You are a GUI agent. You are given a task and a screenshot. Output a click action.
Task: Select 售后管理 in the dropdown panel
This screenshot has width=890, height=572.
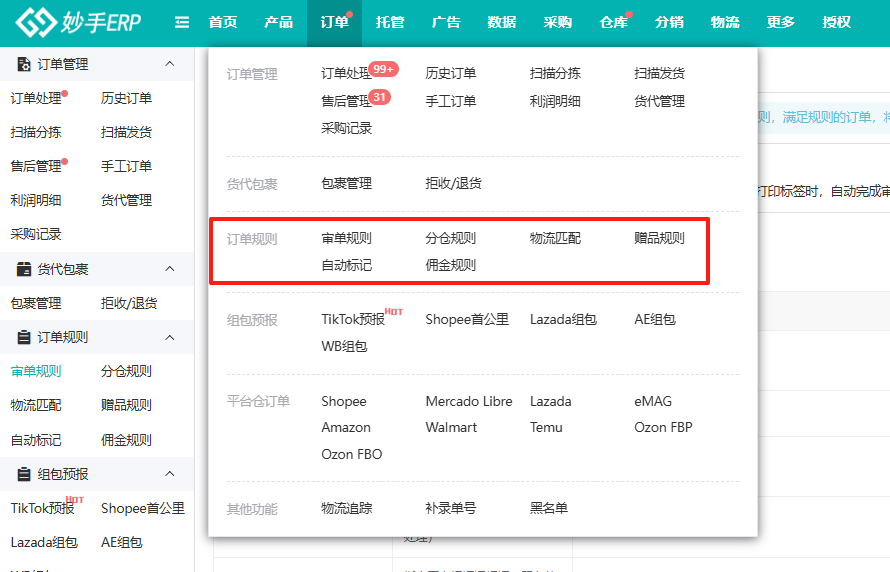(346, 101)
